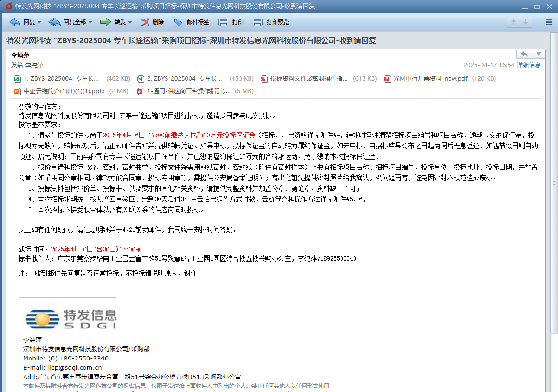Click the email subject heading text
This screenshot has height=392, width=558.
pos(191,40)
